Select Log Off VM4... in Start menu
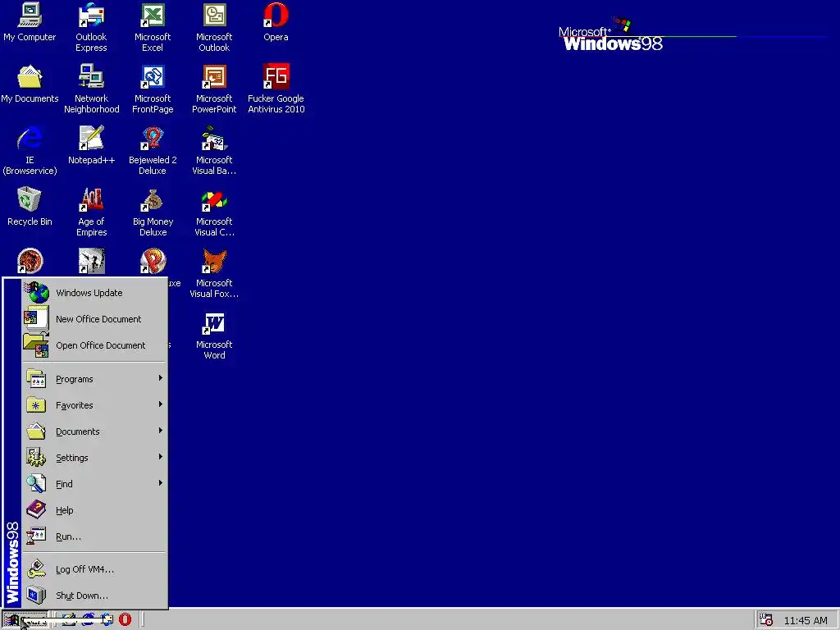840x630 pixels. (x=94, y=569)
